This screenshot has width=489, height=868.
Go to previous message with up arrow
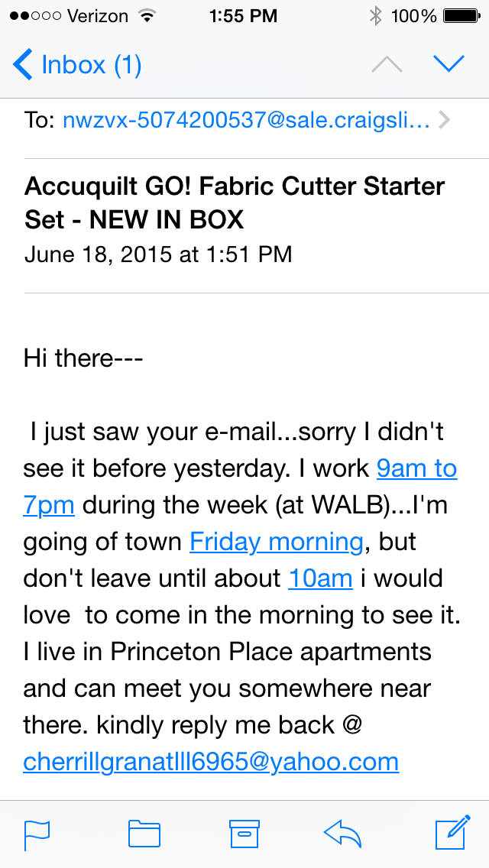tap(387, 65)
